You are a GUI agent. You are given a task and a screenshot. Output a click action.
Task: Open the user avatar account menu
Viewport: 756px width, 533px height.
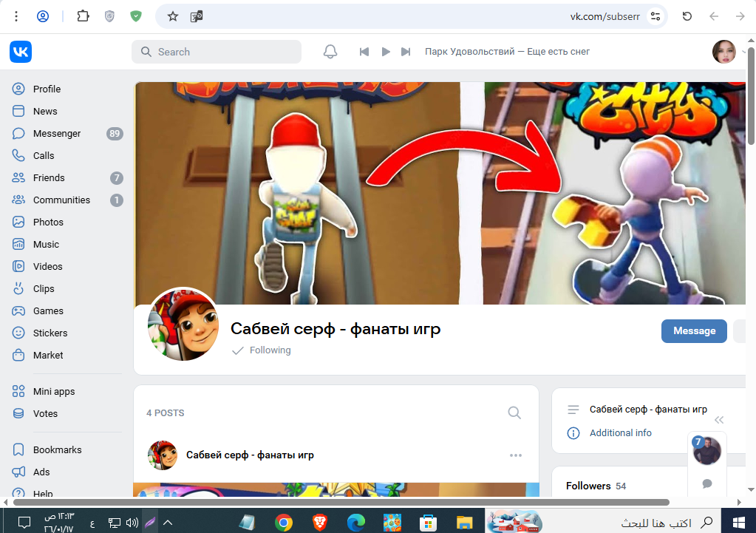pyautogui.click(x=724, y=52)
